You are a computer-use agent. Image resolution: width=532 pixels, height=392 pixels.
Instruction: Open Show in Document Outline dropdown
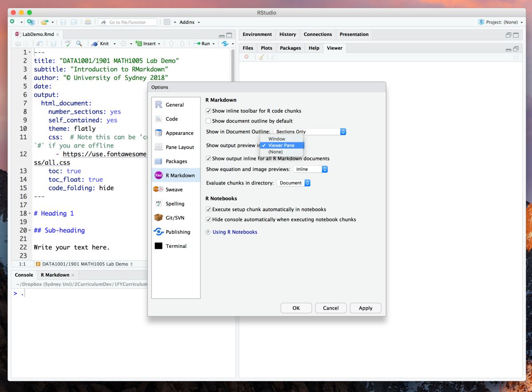click(309, 132)
